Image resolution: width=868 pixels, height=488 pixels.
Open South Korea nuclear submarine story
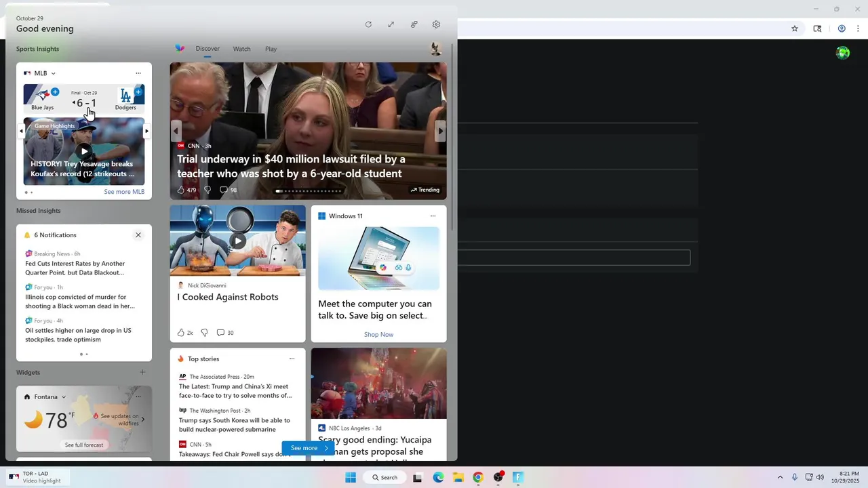[x=235, y=425]
